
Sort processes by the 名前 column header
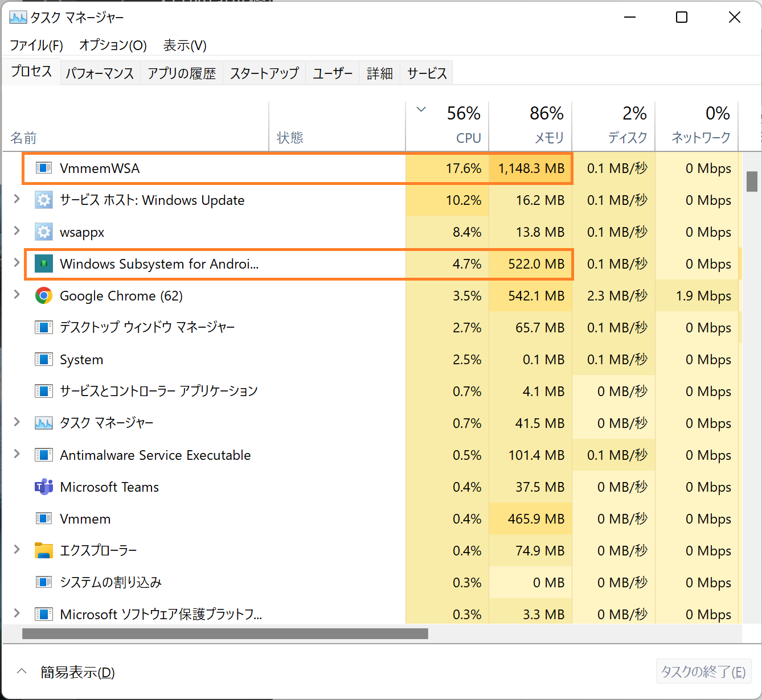coord(136,126)
